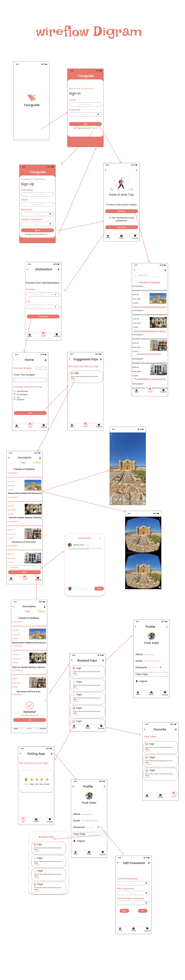
Task: Click the Sign up button on Sign Up screen
Action: click(x=37, y=230)
